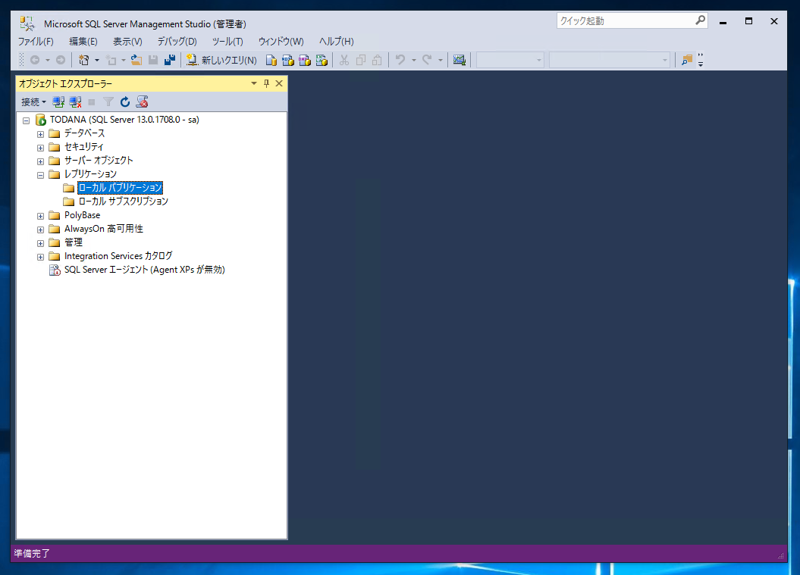The image size is (800, 575).
Task: Click the Save floppy disk icon
Action: 153,60
